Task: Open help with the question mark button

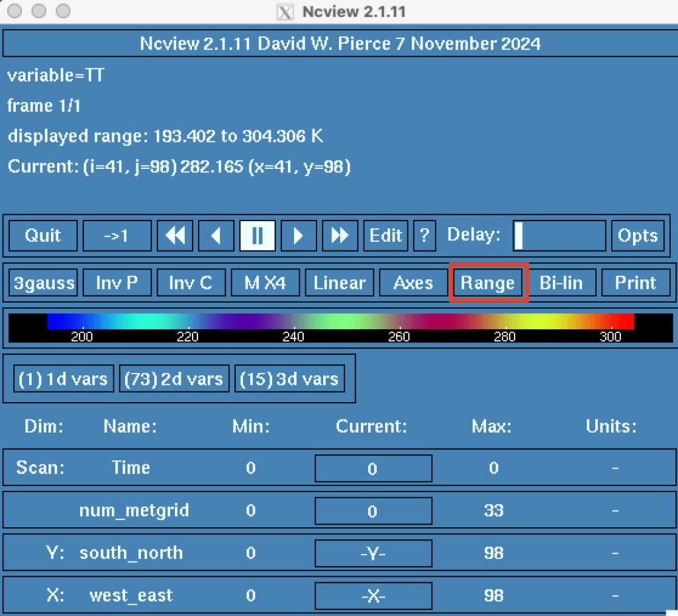Action: click(x=424, y=236)
